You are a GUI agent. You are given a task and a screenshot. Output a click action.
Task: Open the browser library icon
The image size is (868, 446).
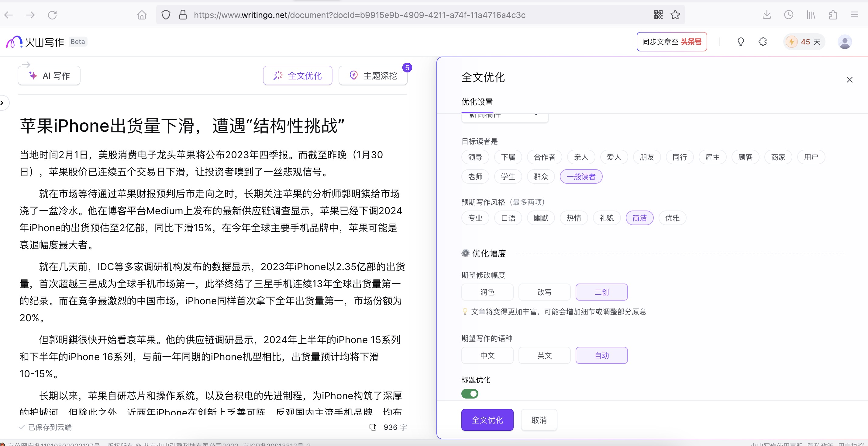811,15
